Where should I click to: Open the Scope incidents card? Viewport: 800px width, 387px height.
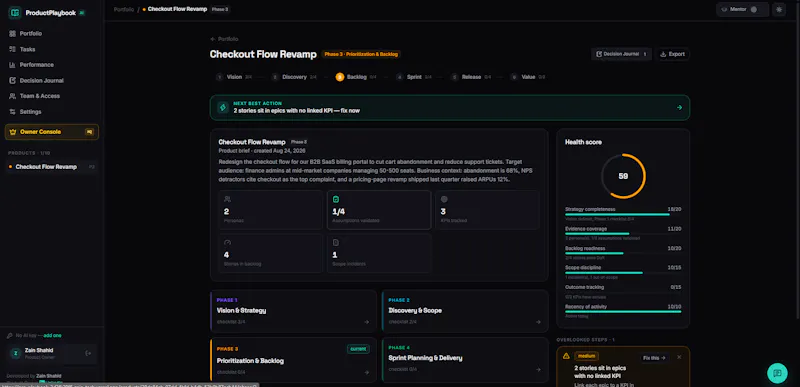click(379, 253)
